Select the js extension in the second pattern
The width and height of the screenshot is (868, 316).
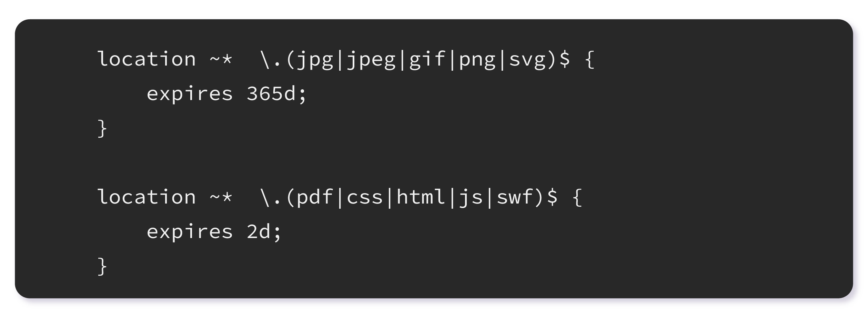pos(471,197)
